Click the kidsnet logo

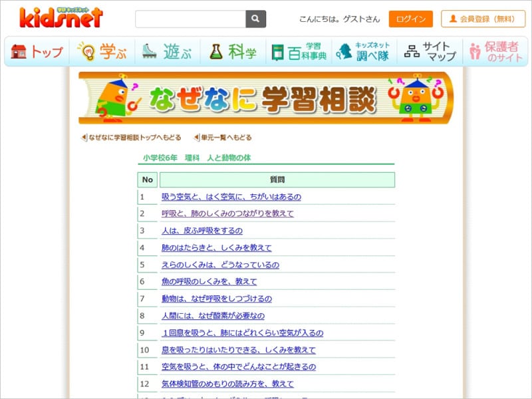61,17
